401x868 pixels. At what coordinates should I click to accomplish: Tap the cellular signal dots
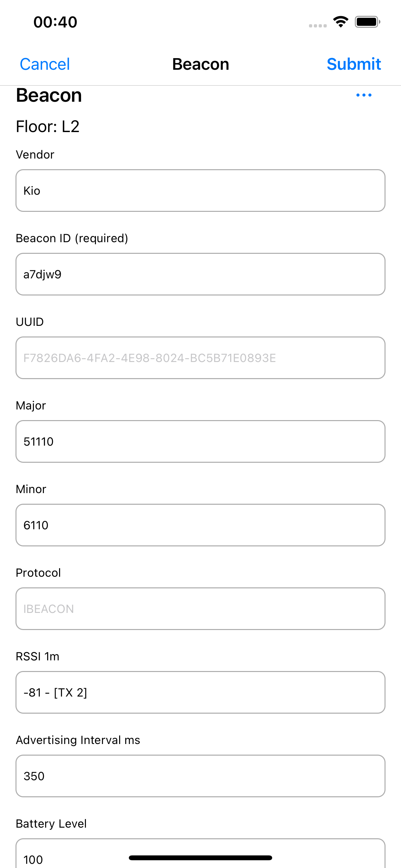pos(317,26)
